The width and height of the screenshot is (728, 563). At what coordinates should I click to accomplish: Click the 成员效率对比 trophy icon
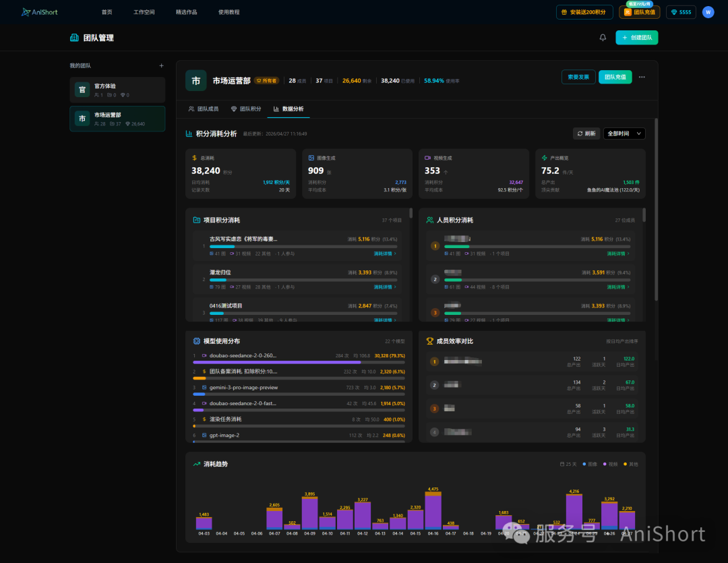coord(430,341)
